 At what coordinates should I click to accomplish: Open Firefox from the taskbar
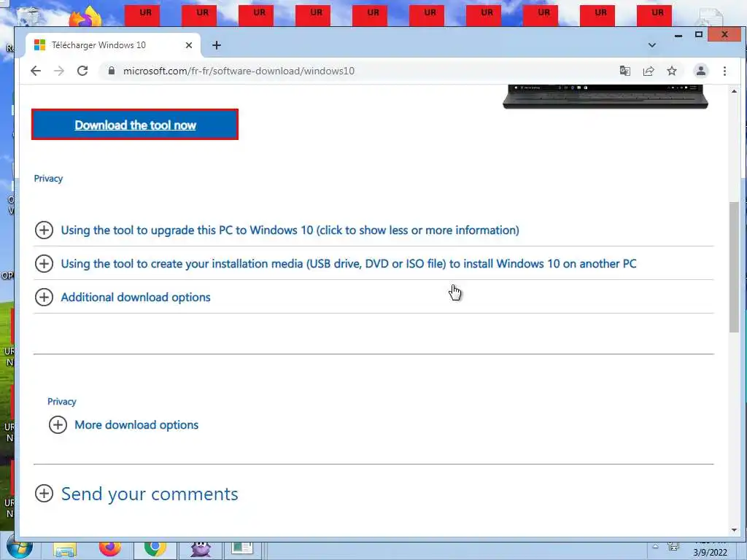click(110, 548)
